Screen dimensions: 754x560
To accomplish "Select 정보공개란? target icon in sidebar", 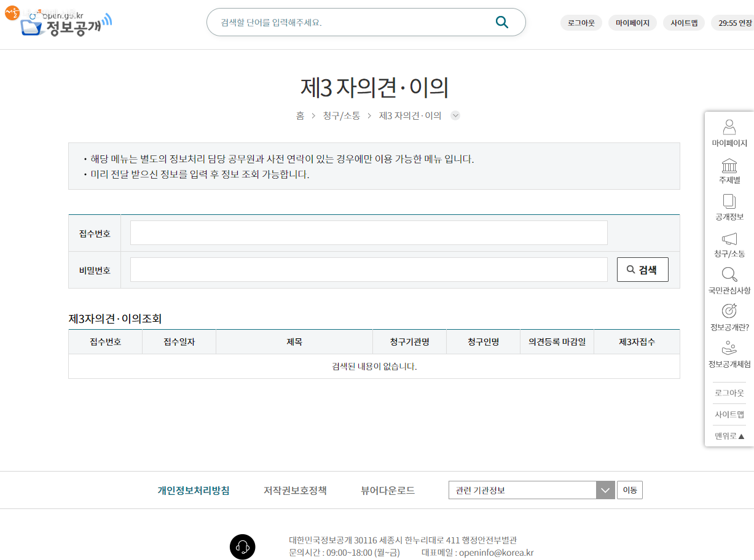I will 729,311.
